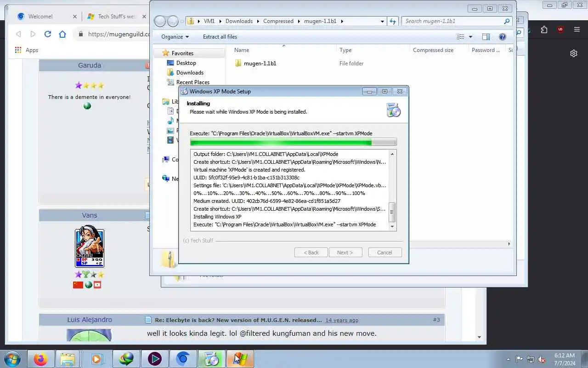Go back in Explorer window
588x368 pixels.
[x=160, y=21]
